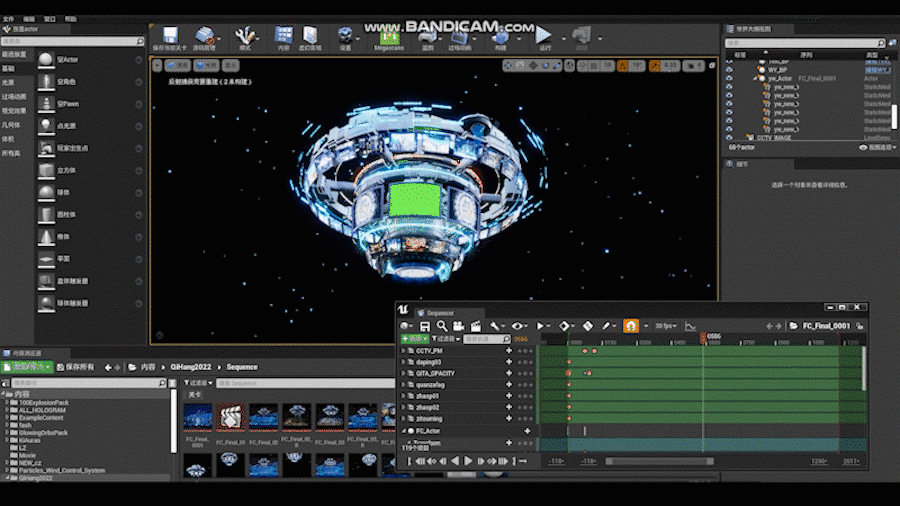Image resolution: width=900 pixels, height=506 pixels.
Task: Click Sequence in the content path breadcrumb
Action: [x=242, y=367]
